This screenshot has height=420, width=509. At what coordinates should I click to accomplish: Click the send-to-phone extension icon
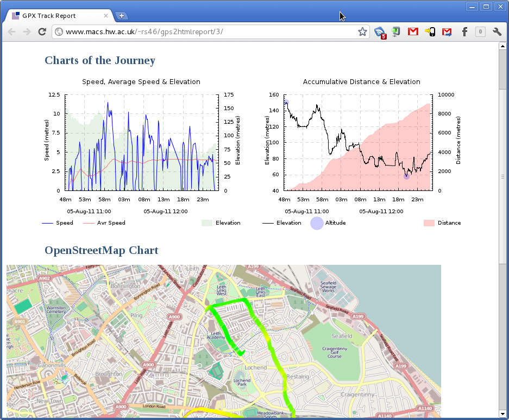point(430,32)
